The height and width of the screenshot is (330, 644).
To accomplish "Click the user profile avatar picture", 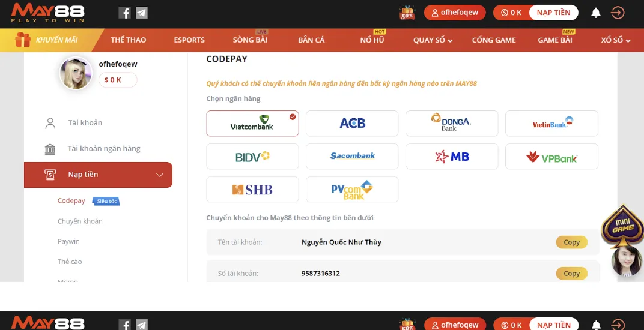I will point(76,73).
